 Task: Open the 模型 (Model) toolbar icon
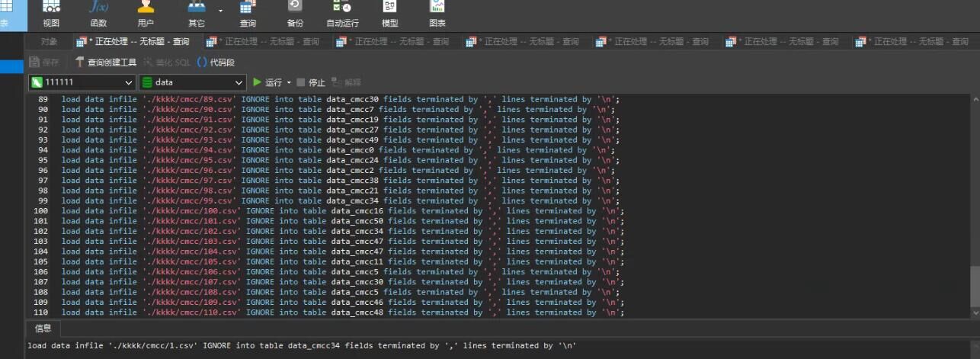pos(389,14)
